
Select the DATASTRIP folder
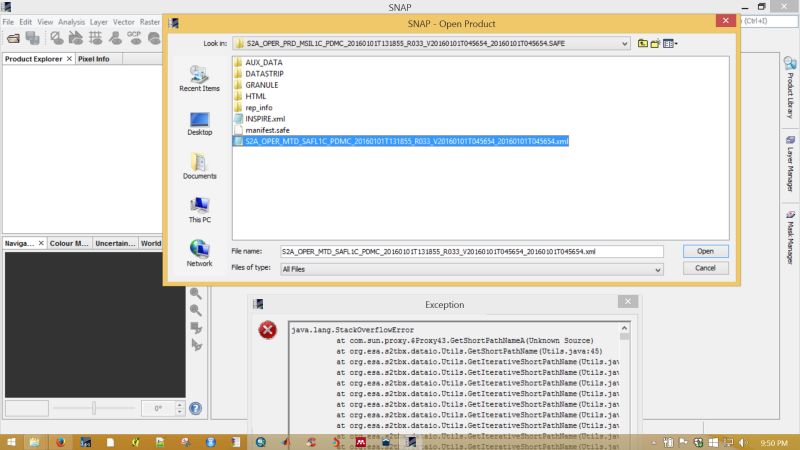coord(259,73)
